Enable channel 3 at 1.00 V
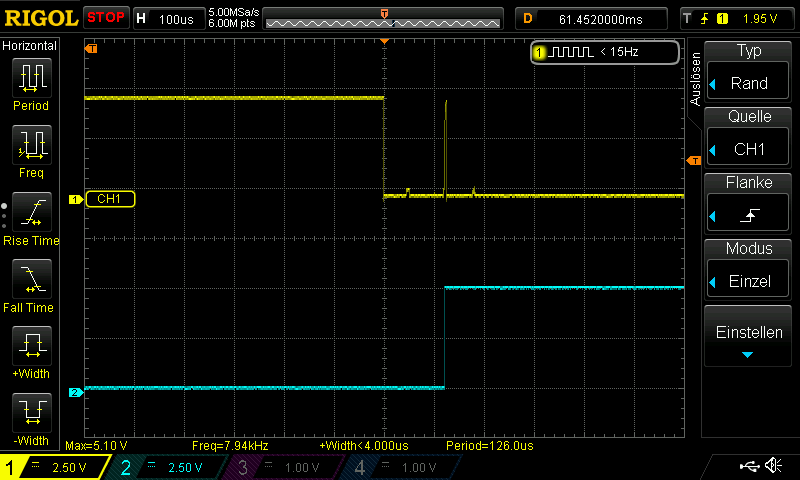This screenshot has width=800, height=480. click(x=281, y=467)
